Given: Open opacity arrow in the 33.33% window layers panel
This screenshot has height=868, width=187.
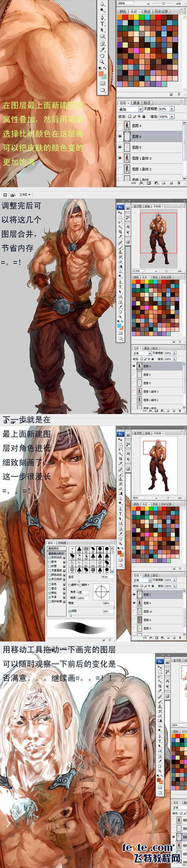Looking at the screenshot, I should tap(175, 353).
